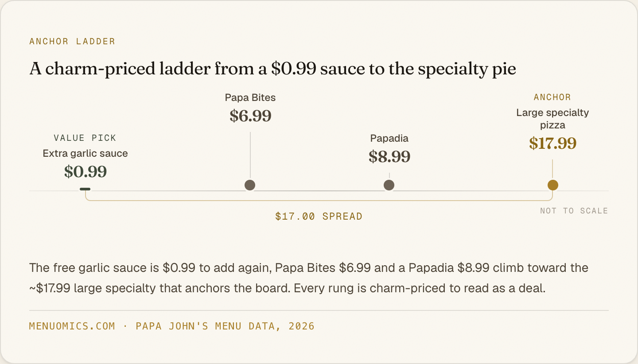Click the Large specialty pizza label
The width and height of the screenshot is (638, 364).
point(552,119)
